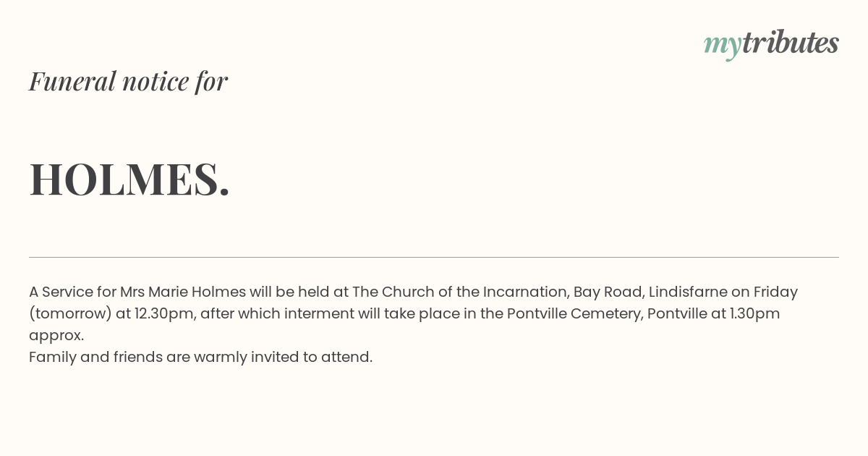868x456 pixels.
Task: Click the green "my" part of logo
Action: coord(723,46)
